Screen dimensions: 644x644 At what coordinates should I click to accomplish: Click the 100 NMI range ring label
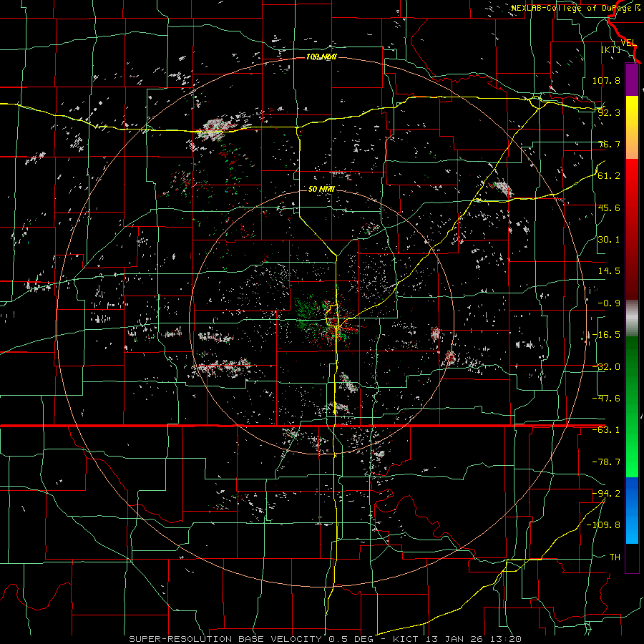[x=321, y=57]
